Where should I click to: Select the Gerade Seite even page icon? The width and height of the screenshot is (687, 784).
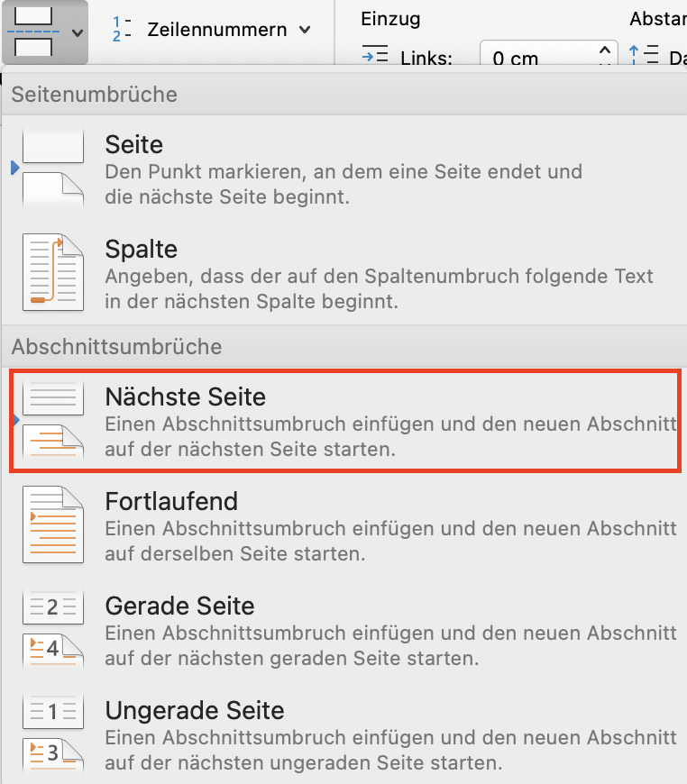(x=52, y=628)
